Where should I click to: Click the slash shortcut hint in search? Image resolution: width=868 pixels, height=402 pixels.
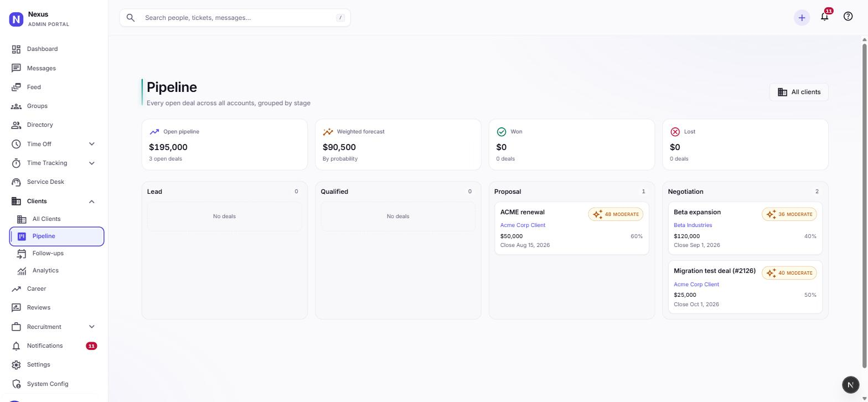pyautogui.click(x=340, y=18)
